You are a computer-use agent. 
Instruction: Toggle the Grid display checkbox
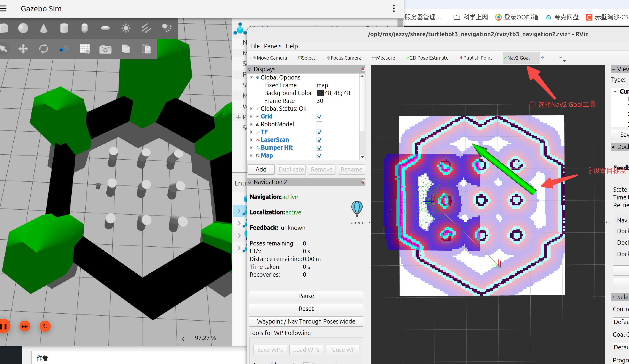tap(319, 117)
